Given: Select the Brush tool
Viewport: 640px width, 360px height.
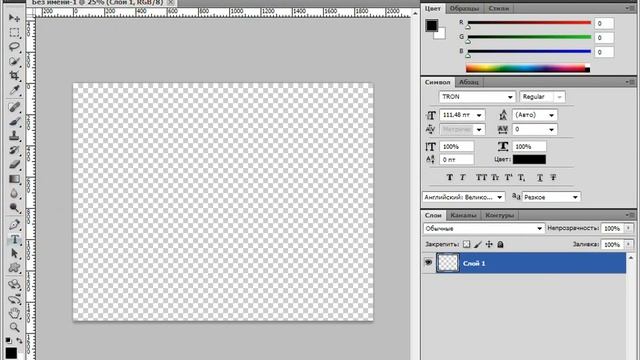Looking at the screenshot, I should 14,122.
